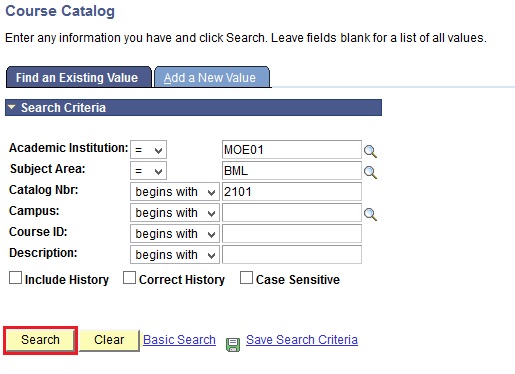The height and width of the screenshot is (374, 515).
Task: Enable the Include History checkbox
Action: tap(15, 278)
